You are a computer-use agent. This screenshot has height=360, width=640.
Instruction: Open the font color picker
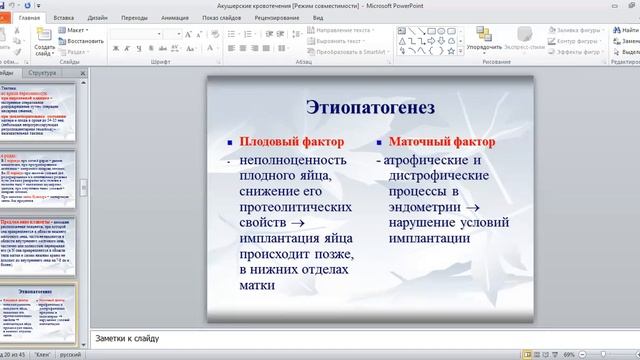click(211, 49)
